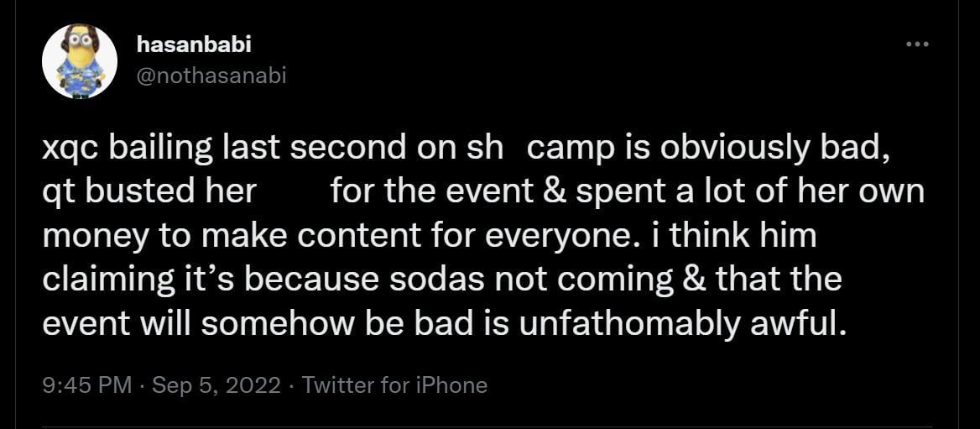Click the 9:45 PM timestamp
The width and height of the screenshot is (980, 429).
[87, 385]
